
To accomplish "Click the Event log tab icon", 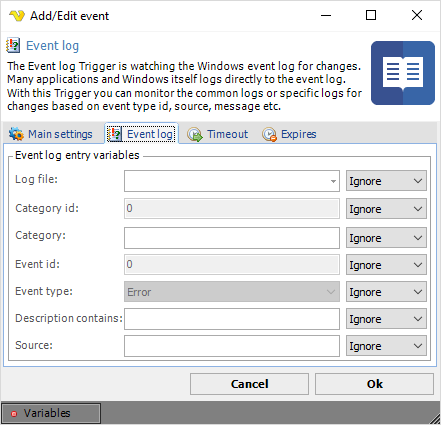I will pos(115,134).
